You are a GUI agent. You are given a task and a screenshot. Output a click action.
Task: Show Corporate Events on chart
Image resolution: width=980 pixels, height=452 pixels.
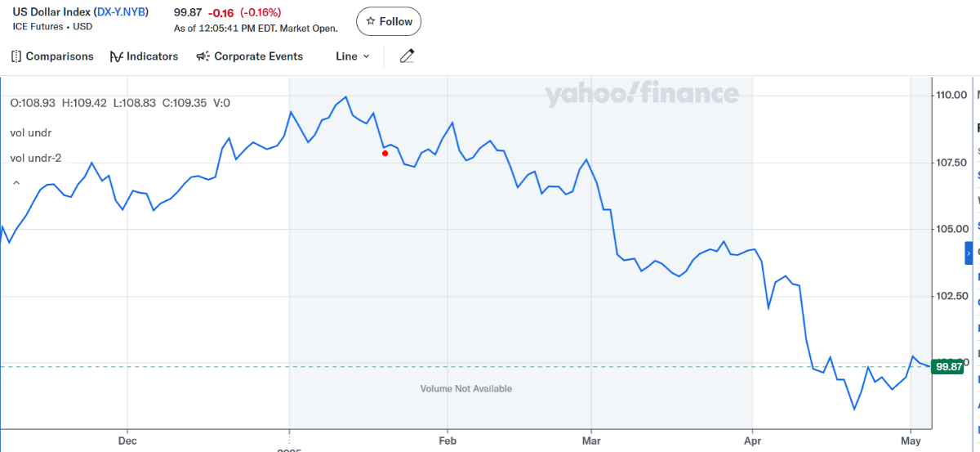pos(250,56)
